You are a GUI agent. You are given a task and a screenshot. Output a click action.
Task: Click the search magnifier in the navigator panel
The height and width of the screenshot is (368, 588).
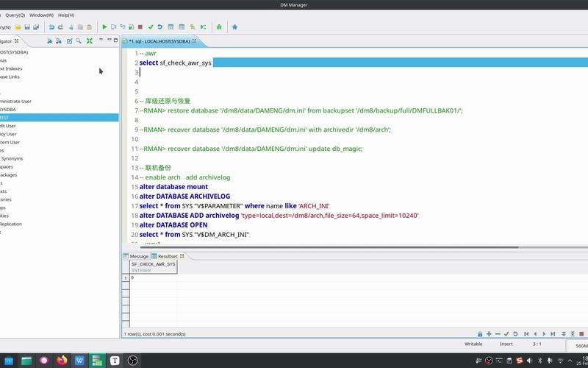(79, 41)
